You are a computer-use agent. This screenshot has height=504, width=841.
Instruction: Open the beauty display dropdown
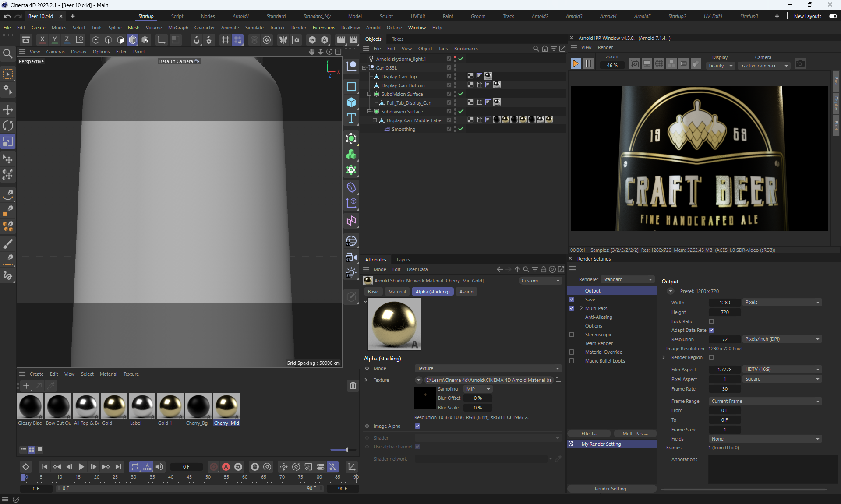click(x=721, y=66)
